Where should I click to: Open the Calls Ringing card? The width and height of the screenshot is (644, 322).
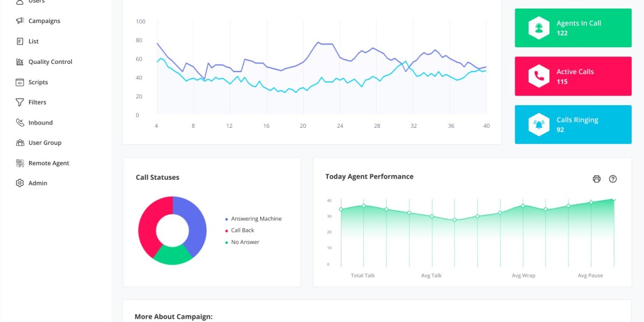[x=573, y=125]
